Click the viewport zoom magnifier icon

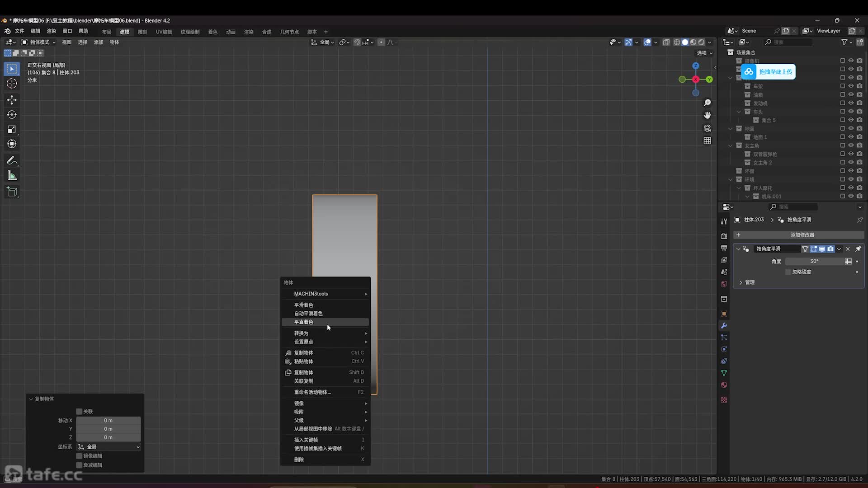coord(707,103)
